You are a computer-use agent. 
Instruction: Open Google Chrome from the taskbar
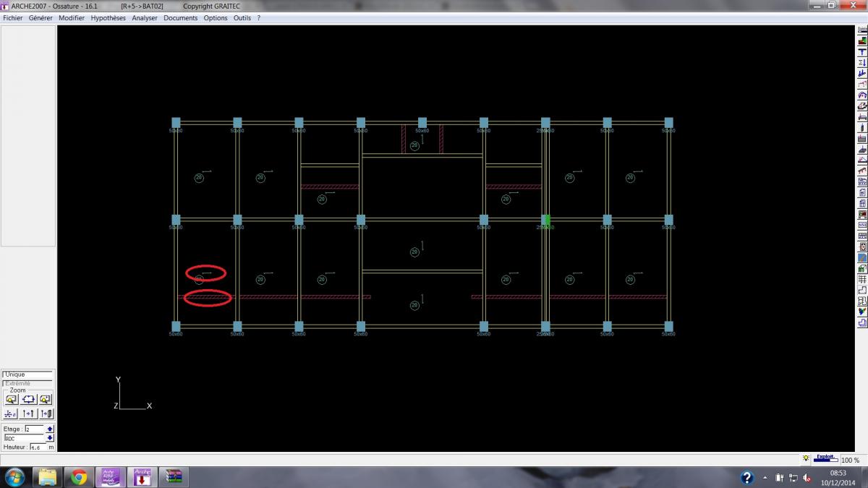click(x=79, y=477)
